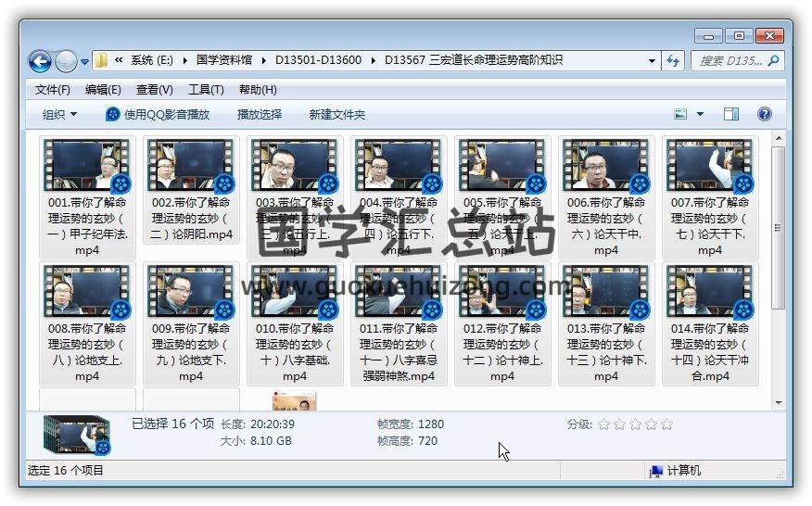Image resolution: width=812 pixels, height=506 pixels.
Task: Click the search magnifier icon
Action: pyautogui.click(x=774, y=61)
